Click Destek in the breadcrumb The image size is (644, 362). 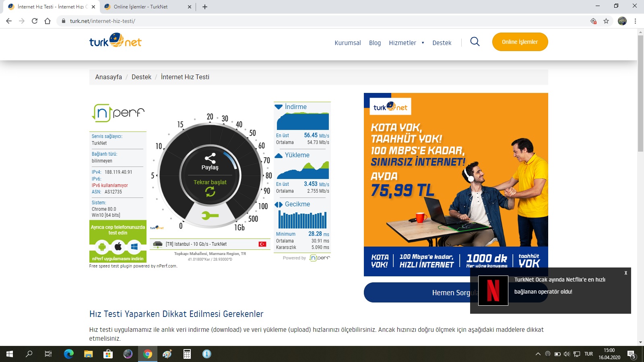(x=141, y=77)
